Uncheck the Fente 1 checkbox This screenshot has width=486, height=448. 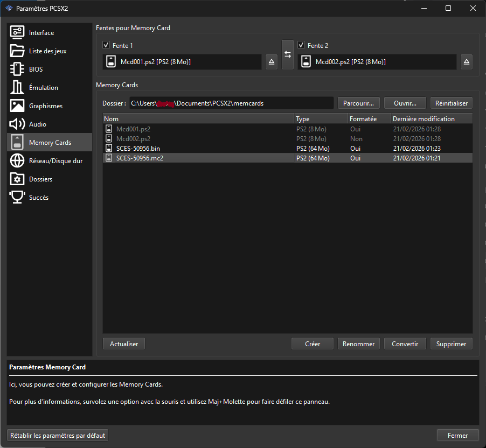pyautogui.click(x=106, y=46)
